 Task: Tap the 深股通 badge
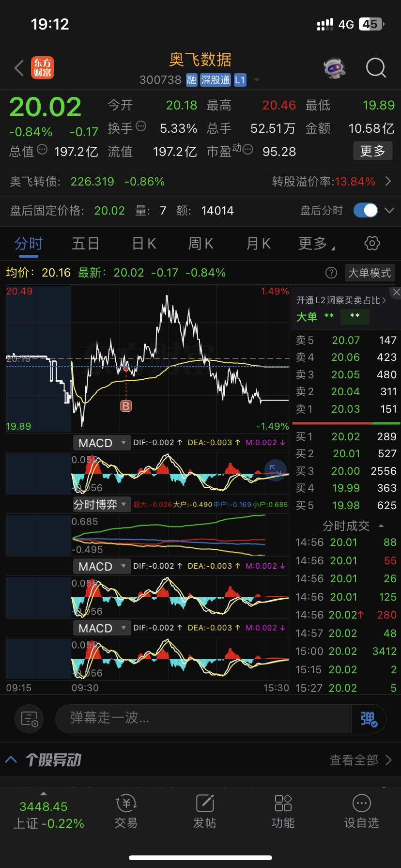coord(216,80)
